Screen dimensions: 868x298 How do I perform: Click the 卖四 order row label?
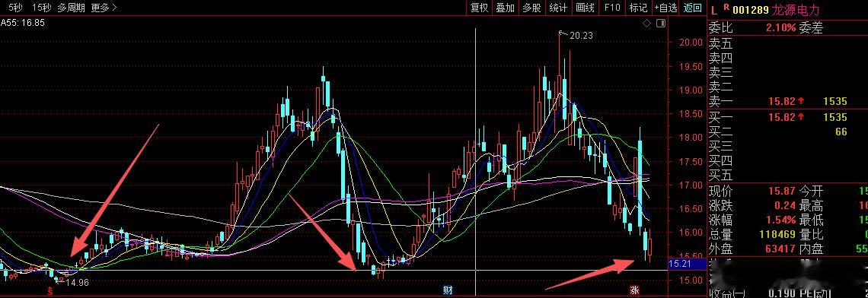point(721,58)
